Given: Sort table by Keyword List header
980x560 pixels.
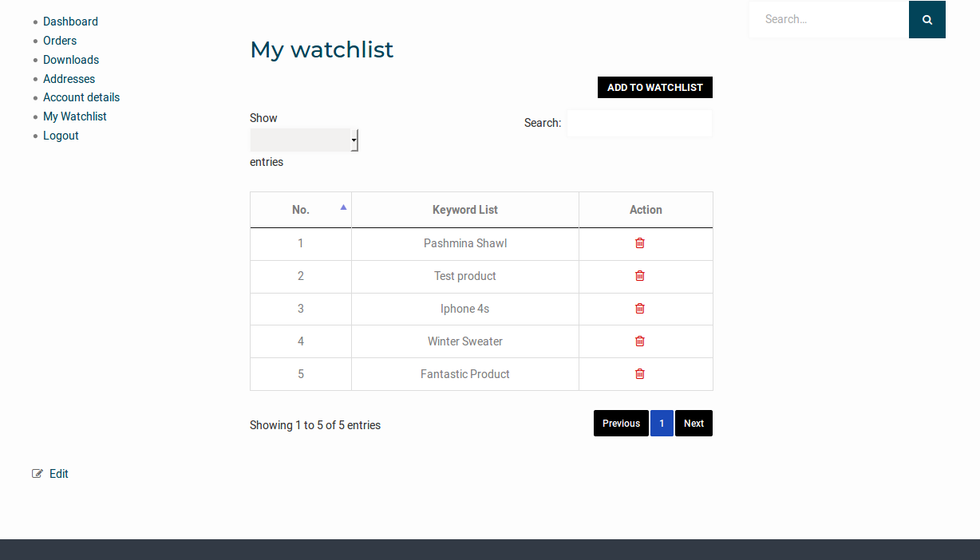Looking at the screenshot, I should pos(465,210).
